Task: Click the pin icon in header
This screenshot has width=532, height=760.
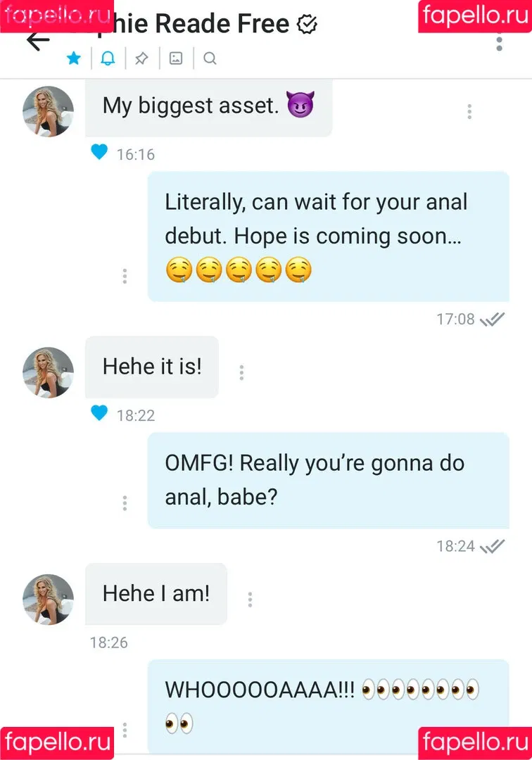Action: 141,58
